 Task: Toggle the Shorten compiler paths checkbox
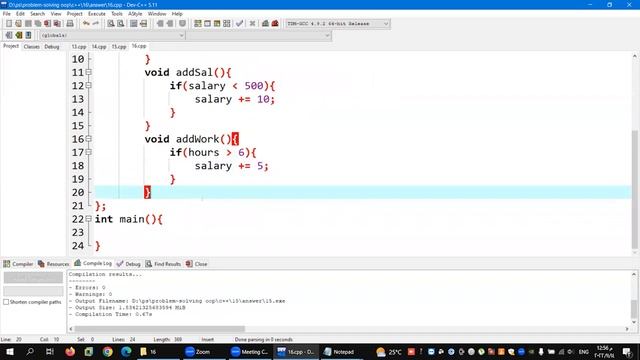pos(6,302)
